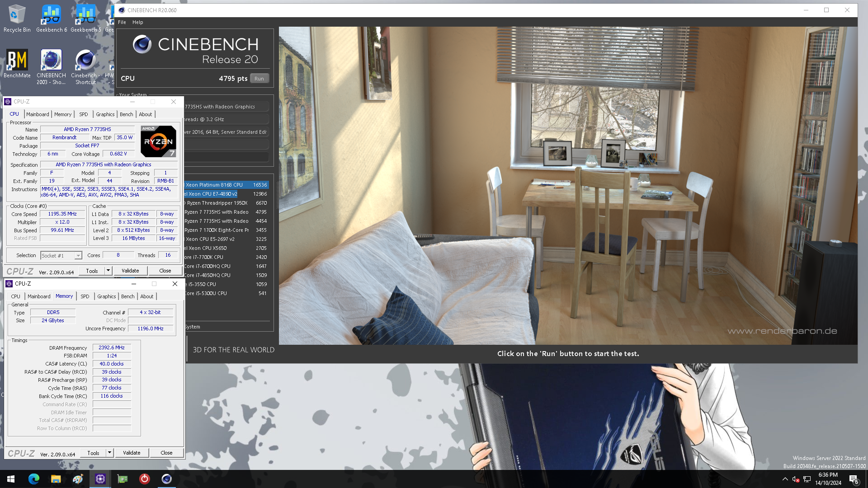This screenshot has height=488, width=868.
Task: Click the red power-symbol taskbar icon
Action: (x=144, y=479)
